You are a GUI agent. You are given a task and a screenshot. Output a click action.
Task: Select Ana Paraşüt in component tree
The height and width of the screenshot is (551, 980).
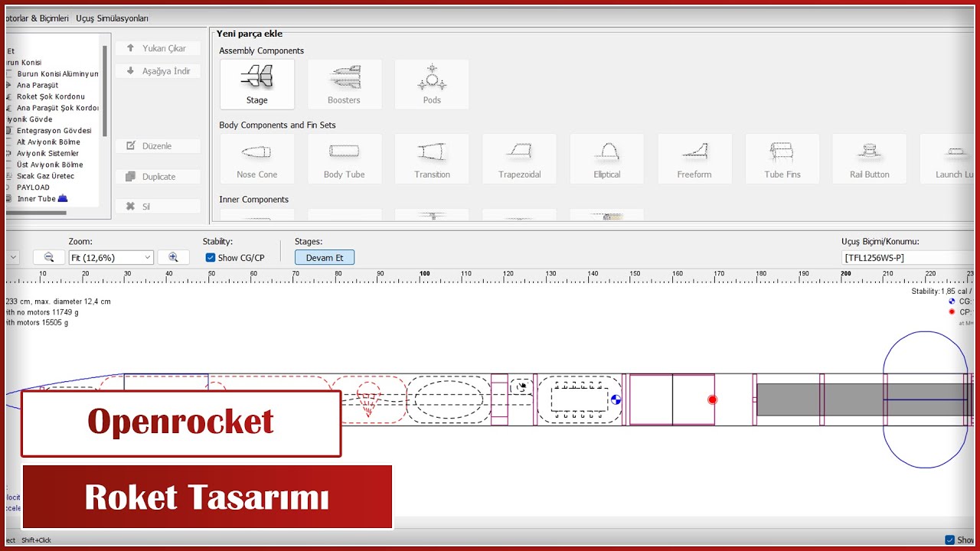click(x=38, y=86)
